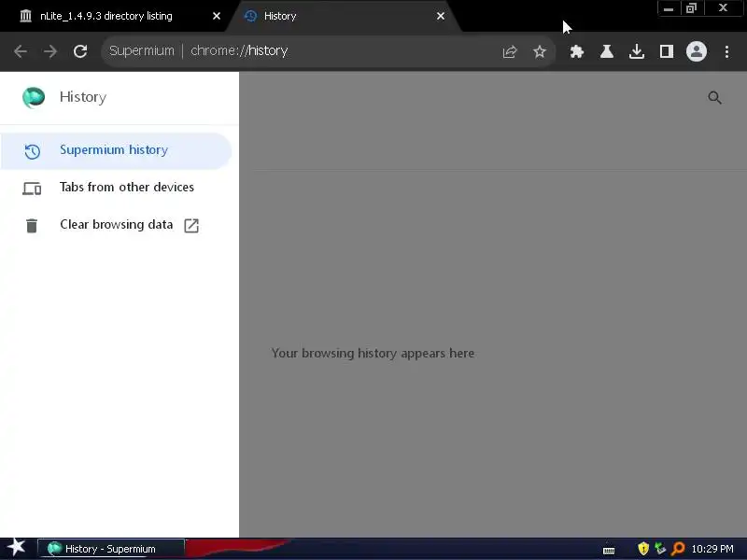Reload the history page
The image size is (747, 560).
pos(80,51)
